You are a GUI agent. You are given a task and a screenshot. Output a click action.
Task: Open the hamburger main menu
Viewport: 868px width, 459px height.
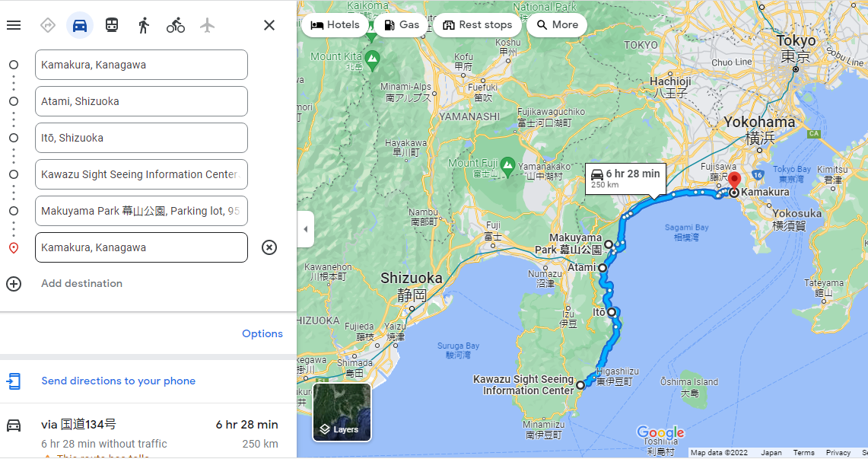coord(14,25)
